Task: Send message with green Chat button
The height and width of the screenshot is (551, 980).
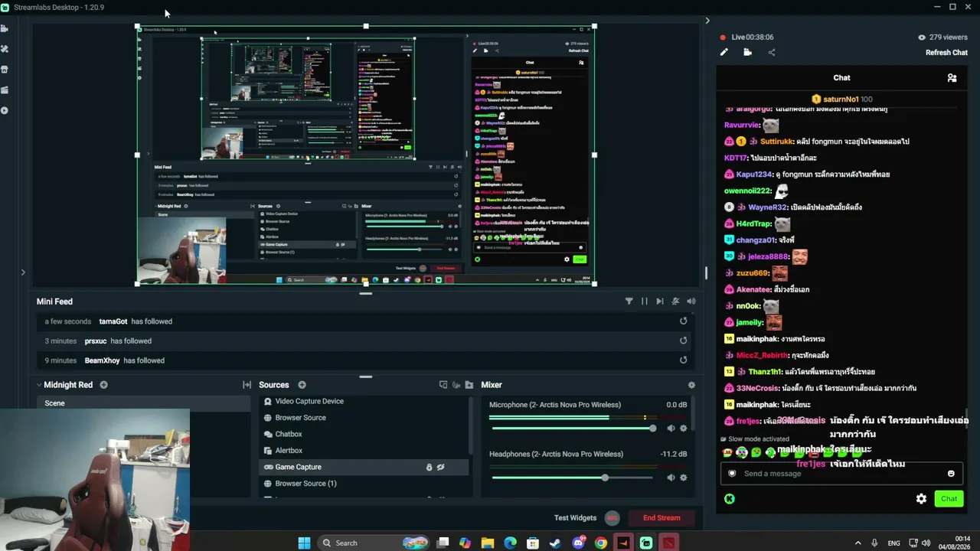Action: click(949, 499)
